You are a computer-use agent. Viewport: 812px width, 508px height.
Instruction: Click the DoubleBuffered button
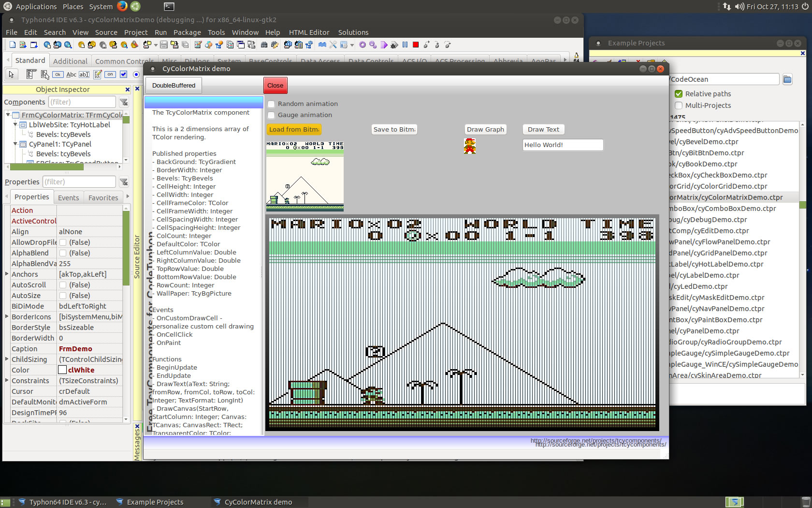174,86
